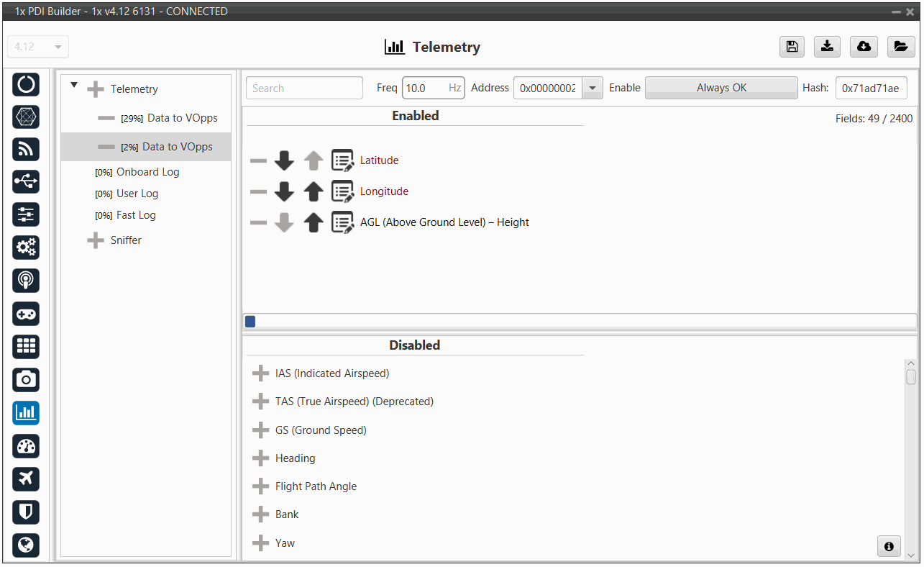This screenshot has width=924, height=567.
Task: Click the telemetry Search input field
Action: pos(304,88)
